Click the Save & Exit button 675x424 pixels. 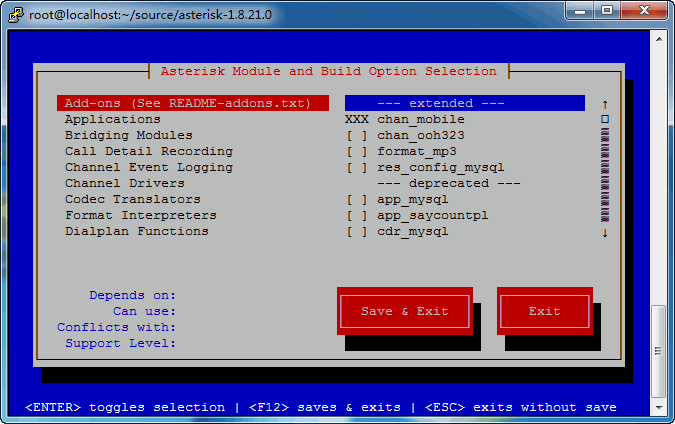click(405, 311)
